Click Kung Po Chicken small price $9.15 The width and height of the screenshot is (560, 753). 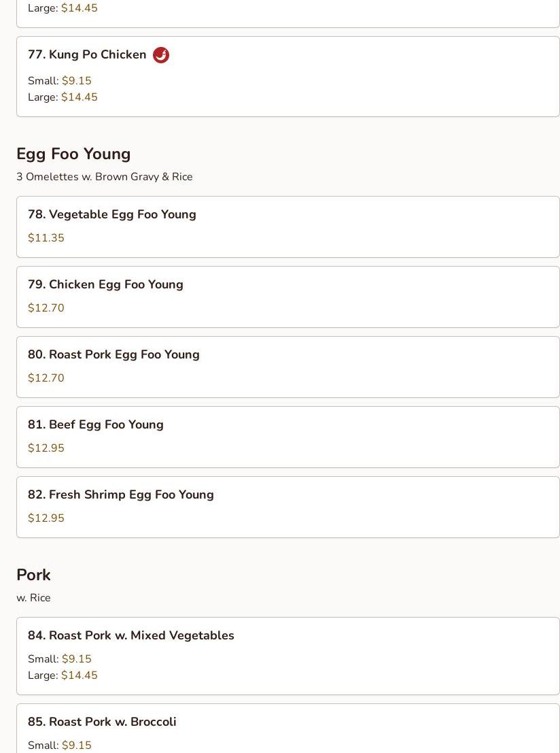click(76, 81)
